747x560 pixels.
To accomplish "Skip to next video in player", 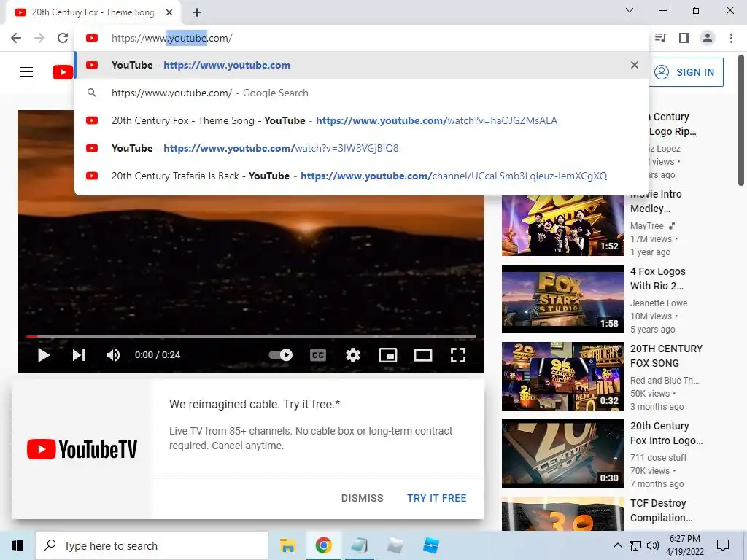I will click(x=79, y=355).
